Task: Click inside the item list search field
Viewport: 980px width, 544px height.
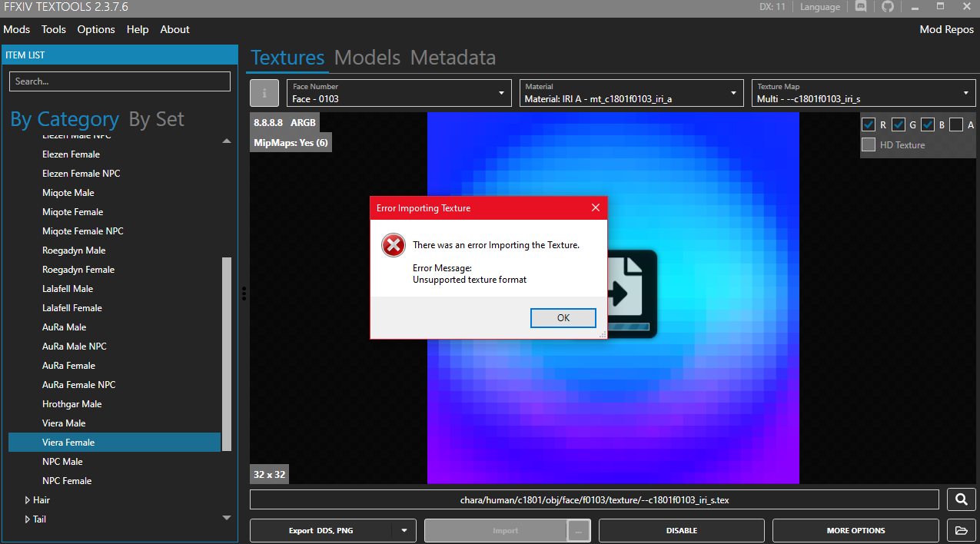Action: [x=119, y=81]
